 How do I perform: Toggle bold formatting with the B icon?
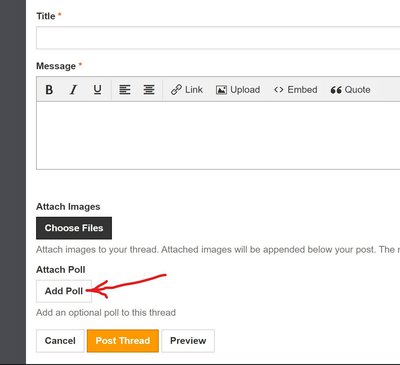click(x=49, y=90)
